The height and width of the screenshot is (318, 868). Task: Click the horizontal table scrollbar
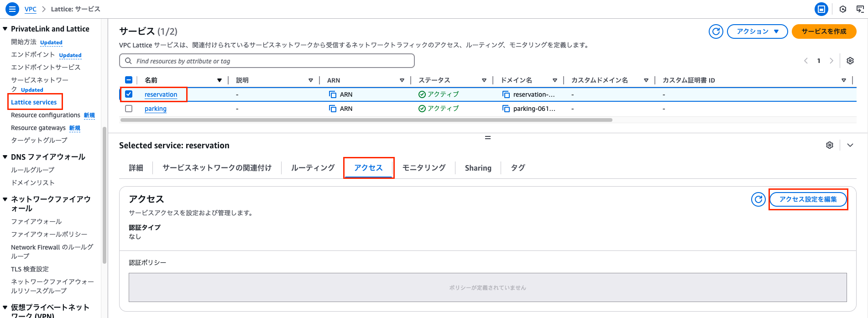366,120
